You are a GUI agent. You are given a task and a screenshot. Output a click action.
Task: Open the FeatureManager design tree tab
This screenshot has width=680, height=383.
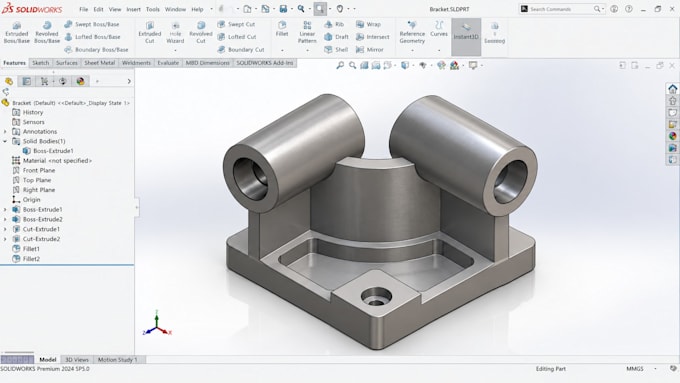(9, 81)
